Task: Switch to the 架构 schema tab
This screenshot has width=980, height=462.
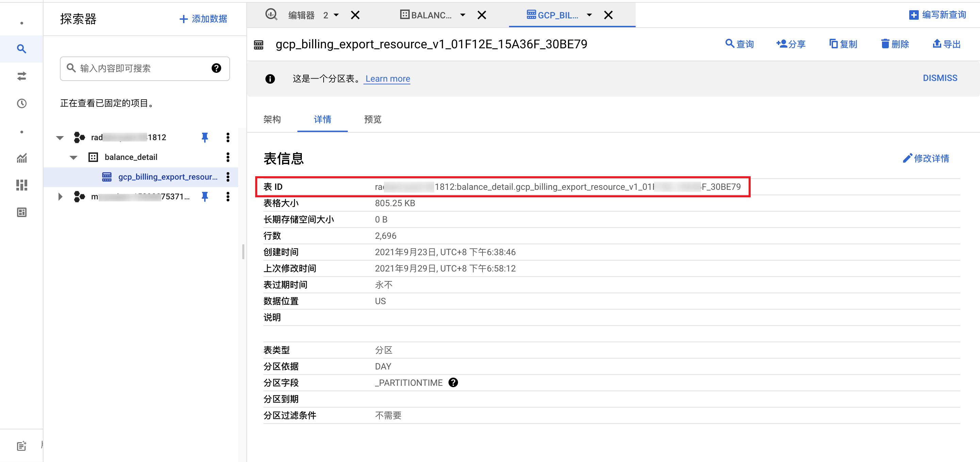Action: (x=272, y=119)
